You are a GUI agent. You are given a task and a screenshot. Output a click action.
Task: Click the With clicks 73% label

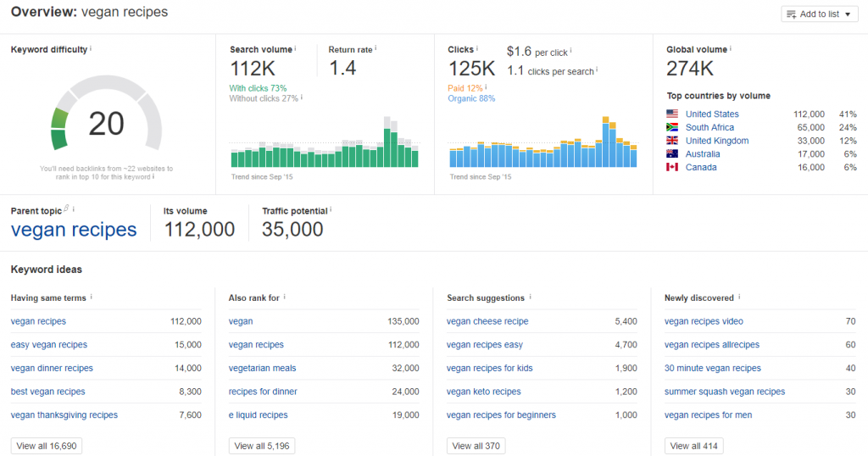[258, 88]
